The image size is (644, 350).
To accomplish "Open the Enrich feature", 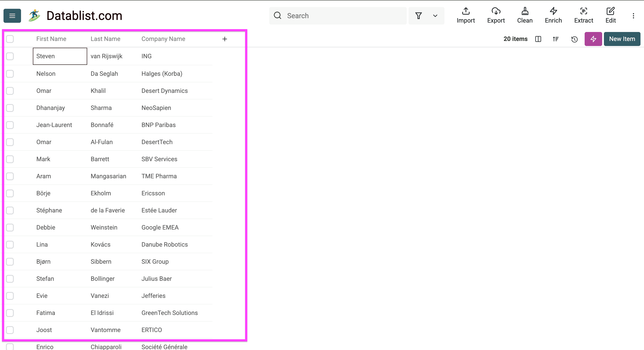I will coord(553,16).
